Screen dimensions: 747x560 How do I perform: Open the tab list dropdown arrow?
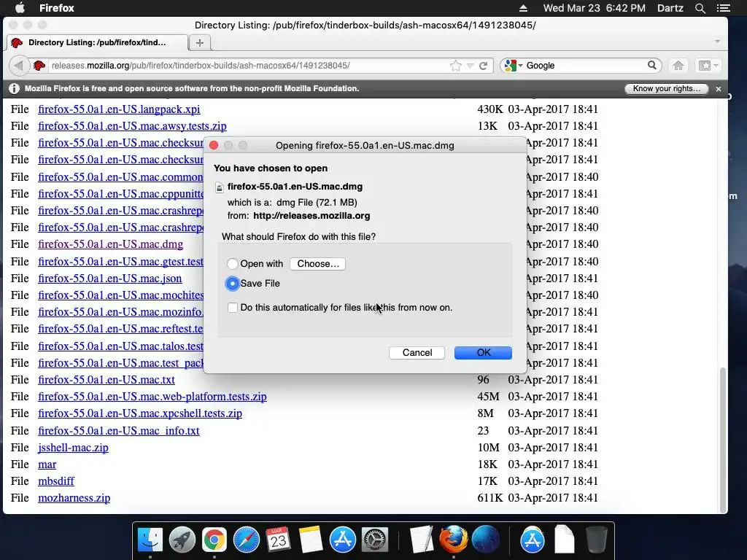717,42
